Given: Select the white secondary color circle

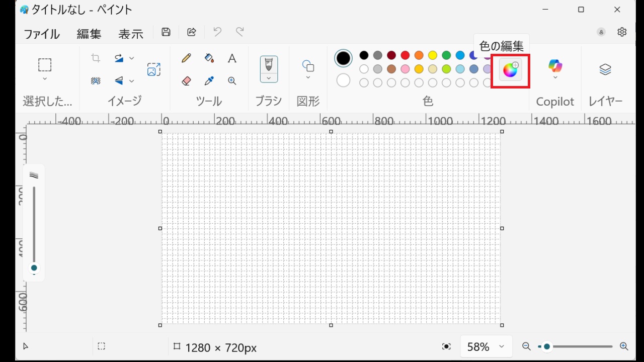Looking at the screenshot, I should 343,80.
